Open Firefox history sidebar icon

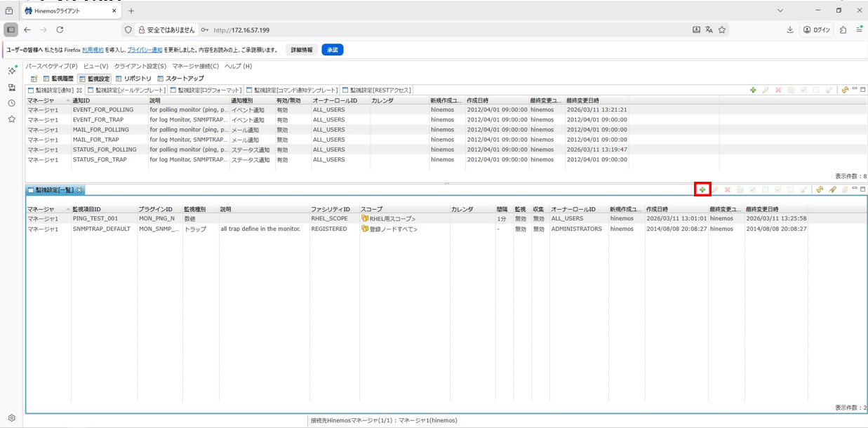pos(11,103)
